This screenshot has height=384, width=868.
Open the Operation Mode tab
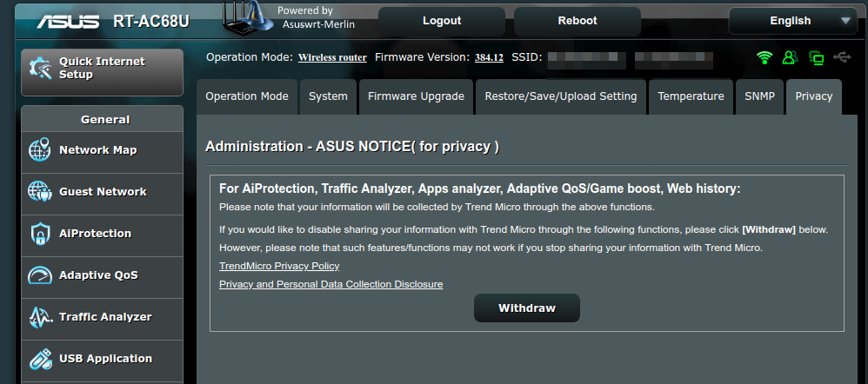point(247,96)
